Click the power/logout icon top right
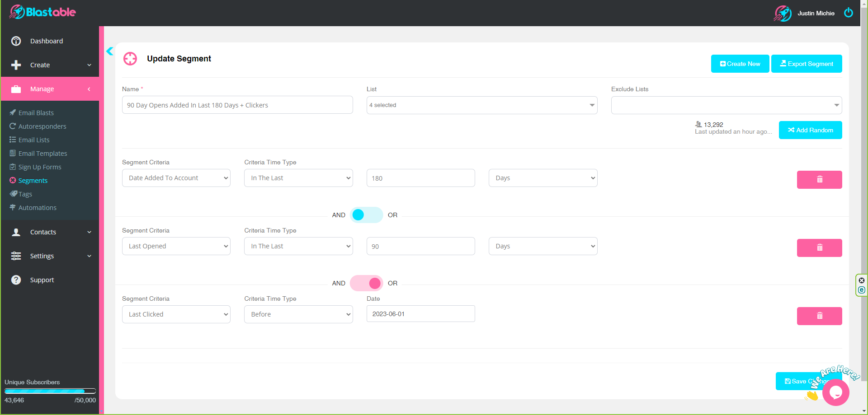The height and width of the screenshot is (415, 868). click(849, 12)
